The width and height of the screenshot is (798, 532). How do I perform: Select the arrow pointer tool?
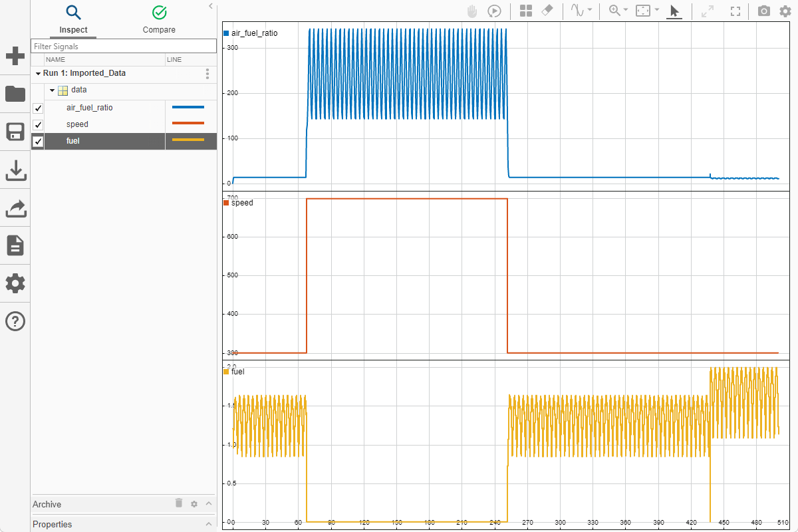[x=674, y=11]
